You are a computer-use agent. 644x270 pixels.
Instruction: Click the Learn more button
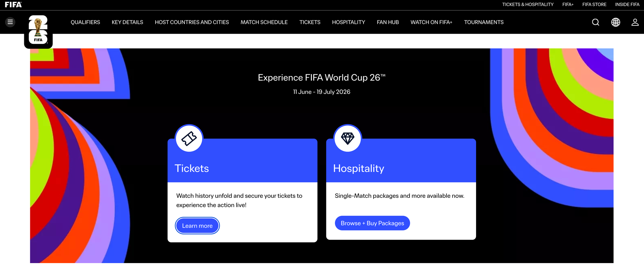[x=197, y=226]
